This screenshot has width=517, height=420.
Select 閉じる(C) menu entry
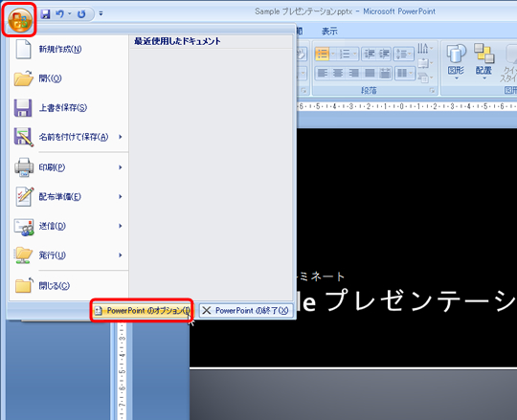click(x=69, y=286)
